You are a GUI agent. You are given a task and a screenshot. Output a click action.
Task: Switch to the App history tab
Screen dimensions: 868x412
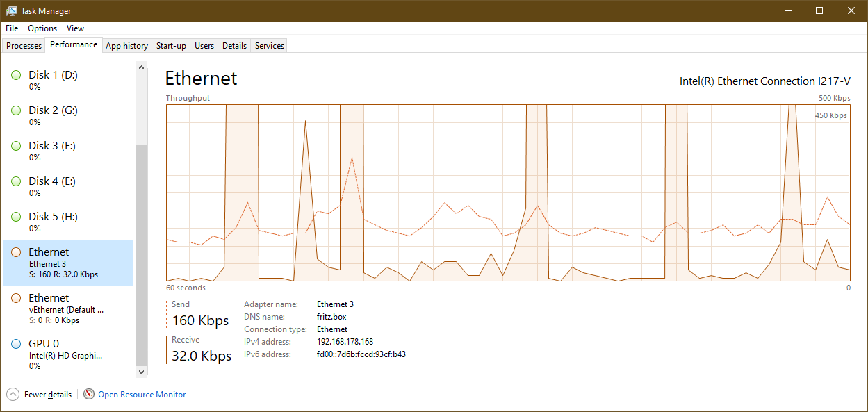(126, 46)
